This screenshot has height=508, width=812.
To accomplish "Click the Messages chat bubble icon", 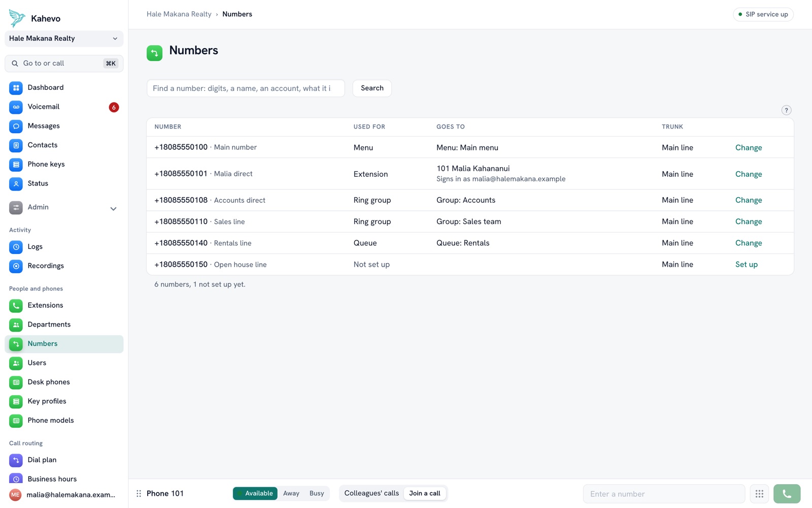I will (16, 126).
